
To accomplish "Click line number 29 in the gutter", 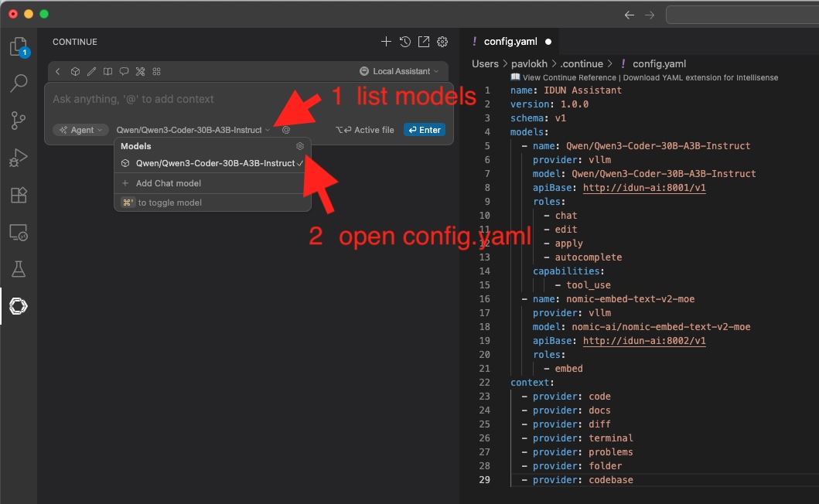I will coord(485,480).
